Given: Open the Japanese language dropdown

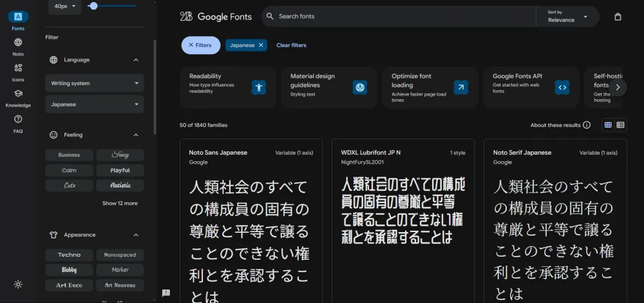Looking at the screenshot, I should point(95,104).
